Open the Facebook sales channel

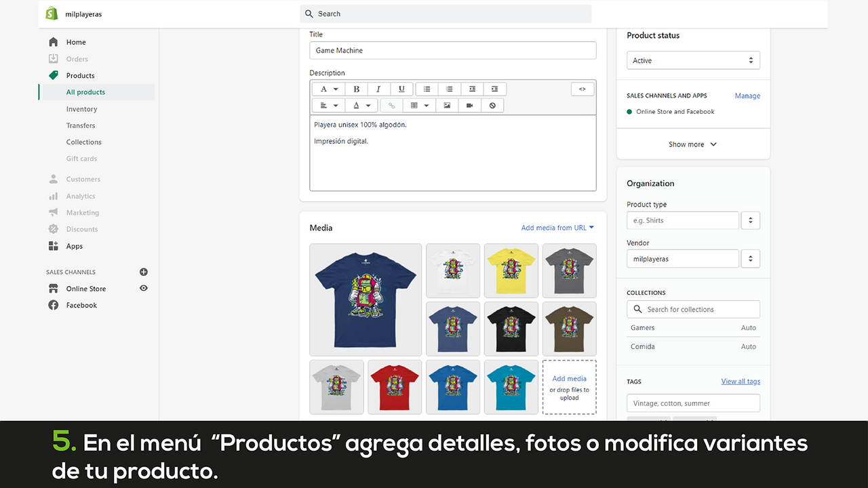tap(79, 305)
